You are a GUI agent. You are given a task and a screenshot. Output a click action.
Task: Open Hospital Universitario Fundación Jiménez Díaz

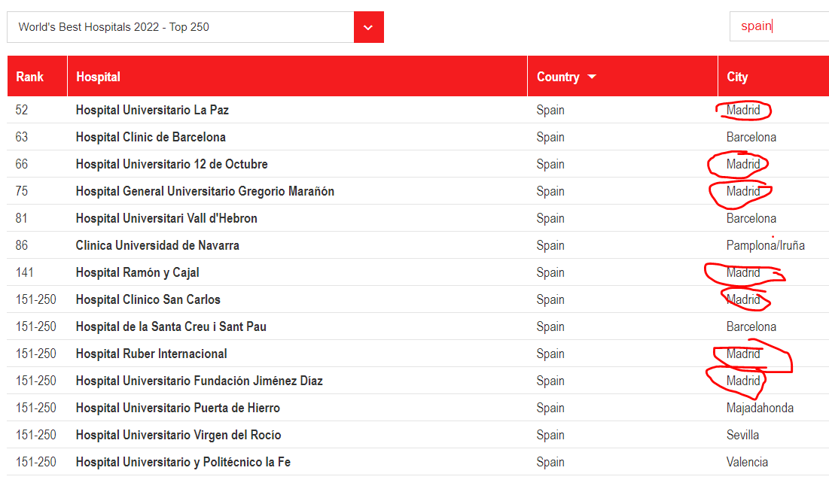pos(199,381)
